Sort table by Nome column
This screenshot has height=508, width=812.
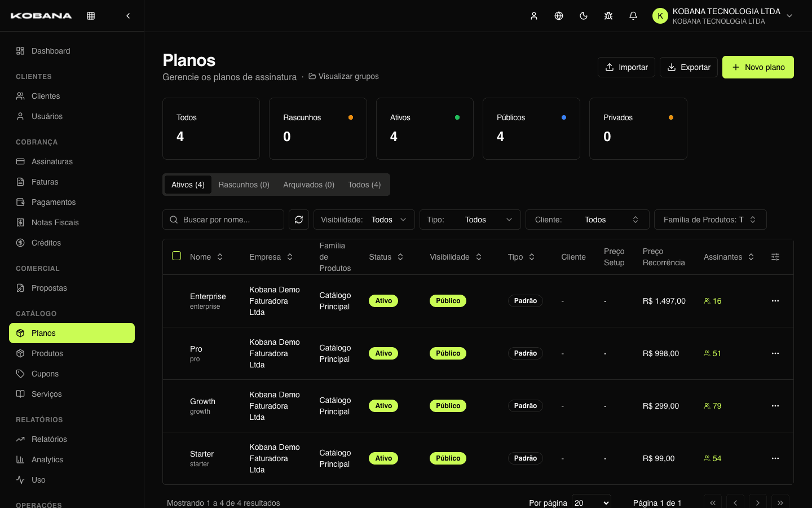point(206,257)
